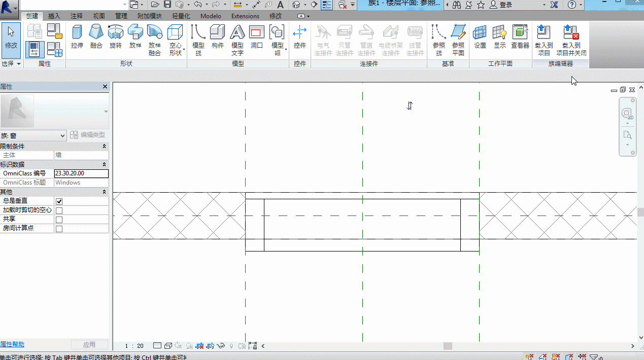Click the OmniClass 编号 input field
This screenshot has height=360, width=644.
coord(81,173)
